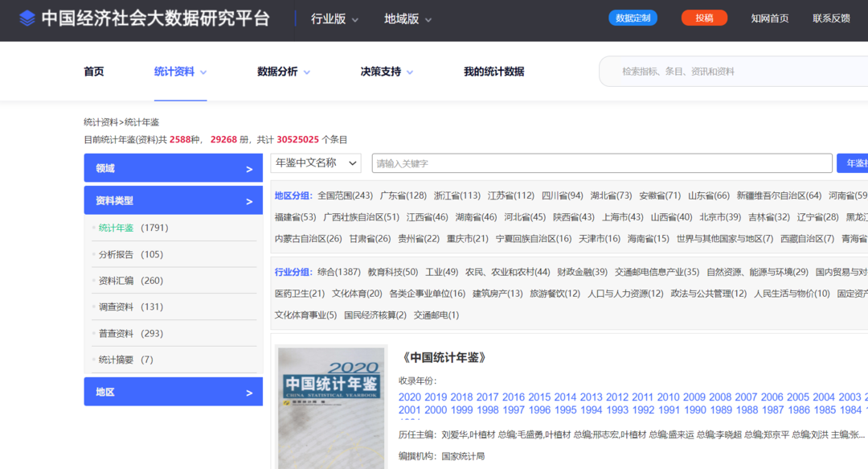The width and height of the screenshot is (868, 469).
Task: Open the 《中国统计年鉴》 title link
Action: pos(444,358)
